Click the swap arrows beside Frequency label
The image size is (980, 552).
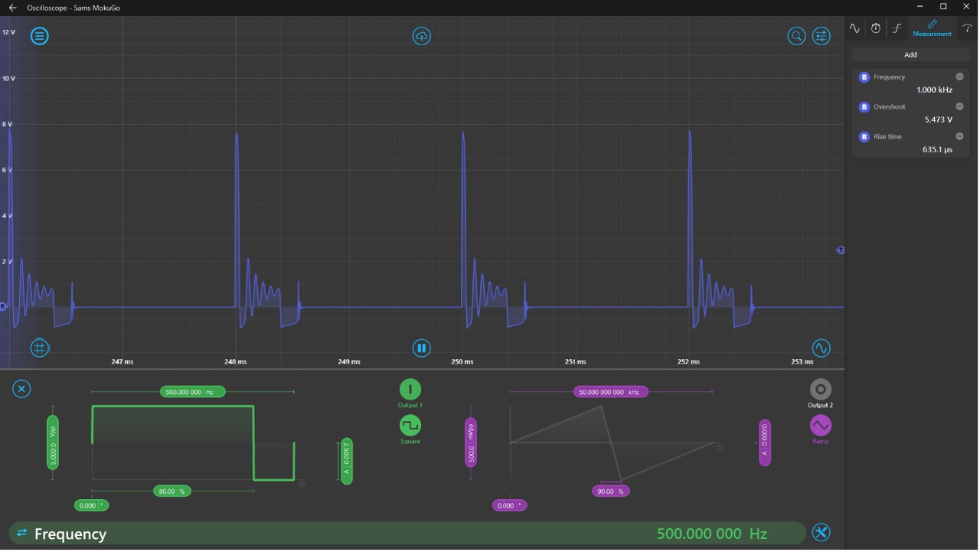[22, 533]
